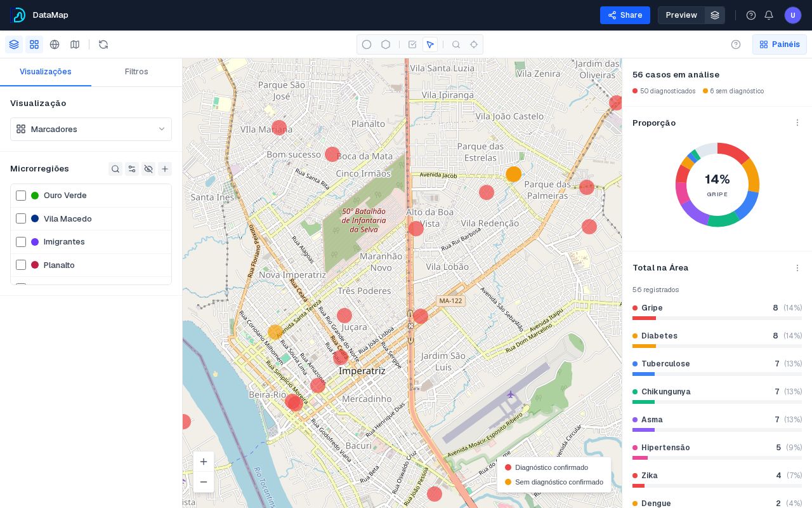
Task: Select the pointer cursor tool
Action: pyautogui.click(x=430, y=44)
